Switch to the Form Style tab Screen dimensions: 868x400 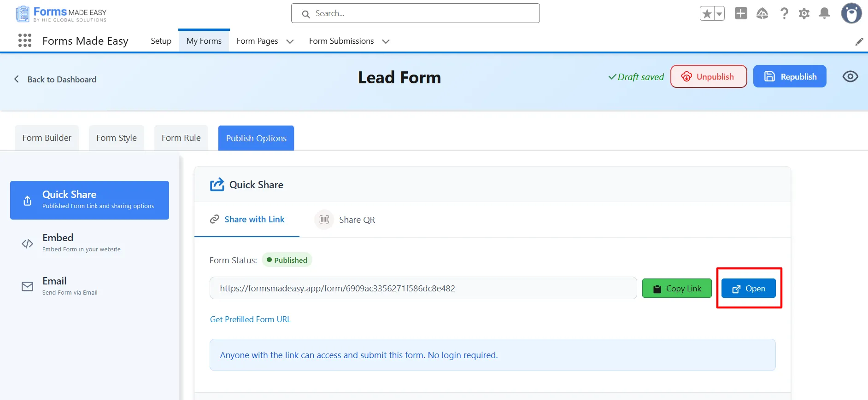(116, 138)
